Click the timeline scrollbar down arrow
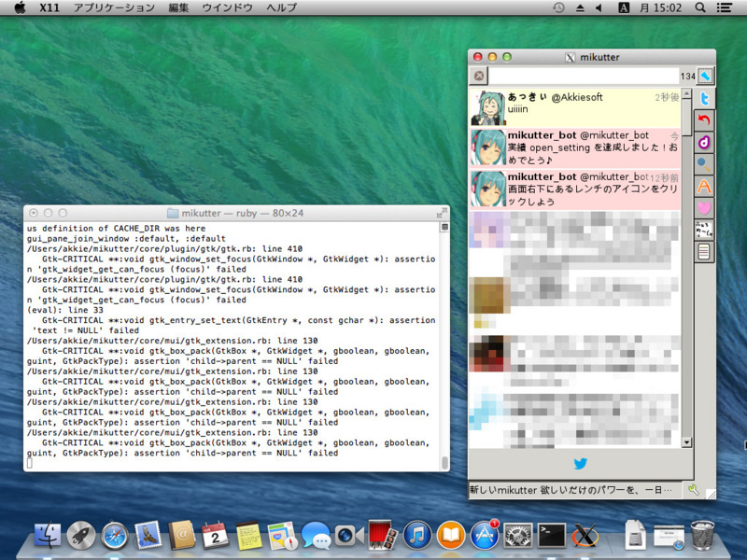This screenshot has height=560, width=747. point(686,442)
